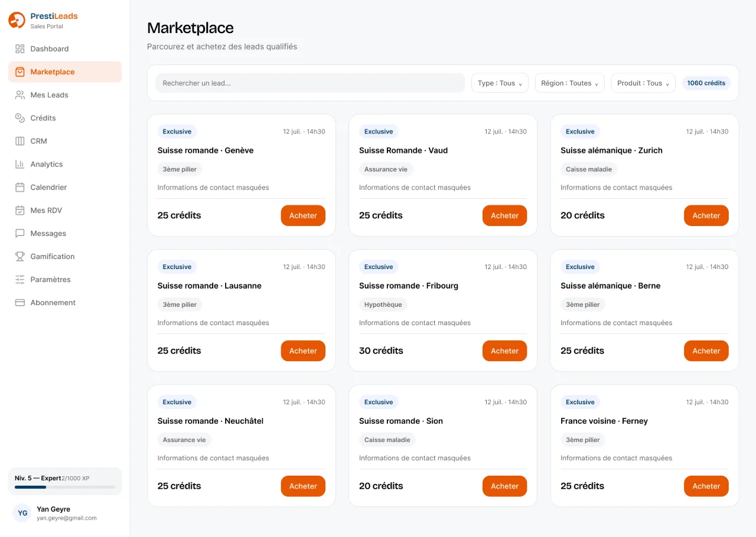Click the Assurance vie tag on Vaud card

pos(386,169)
